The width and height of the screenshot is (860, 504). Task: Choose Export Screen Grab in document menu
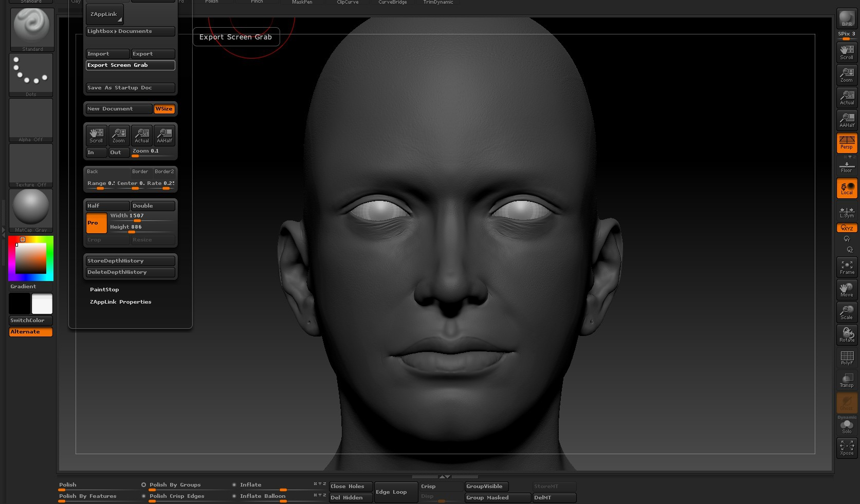pyautogui.click(x=130, y=65)
